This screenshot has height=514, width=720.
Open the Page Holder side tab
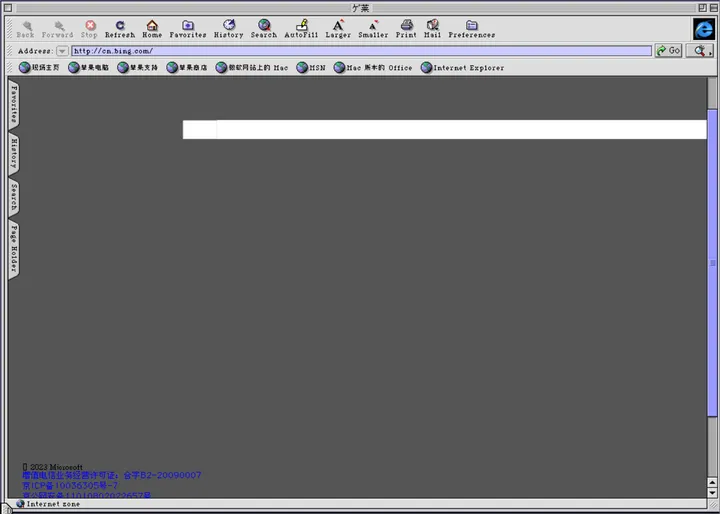(x=14, y=249)
